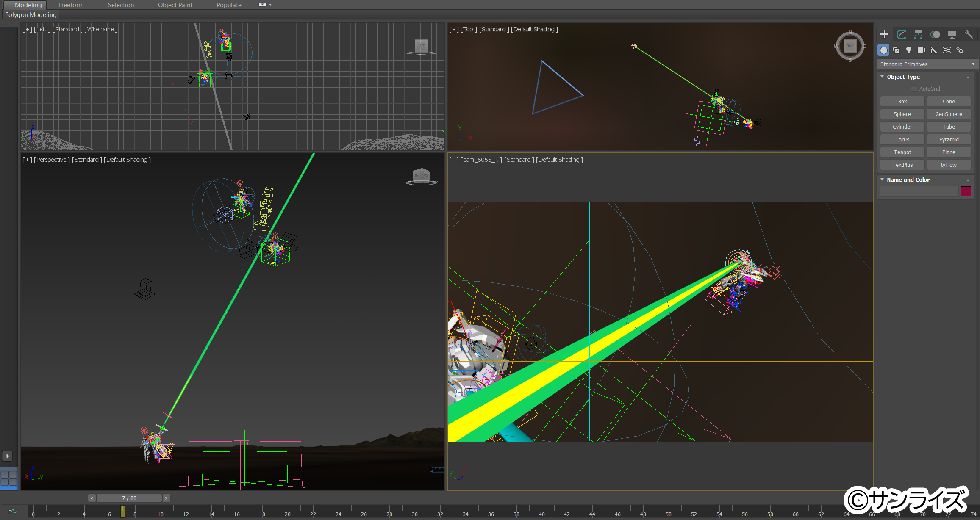The width and height of the screenshot is (980, 520).
Task: Toggle the viewport layout tab button
Action: [9, 479]
